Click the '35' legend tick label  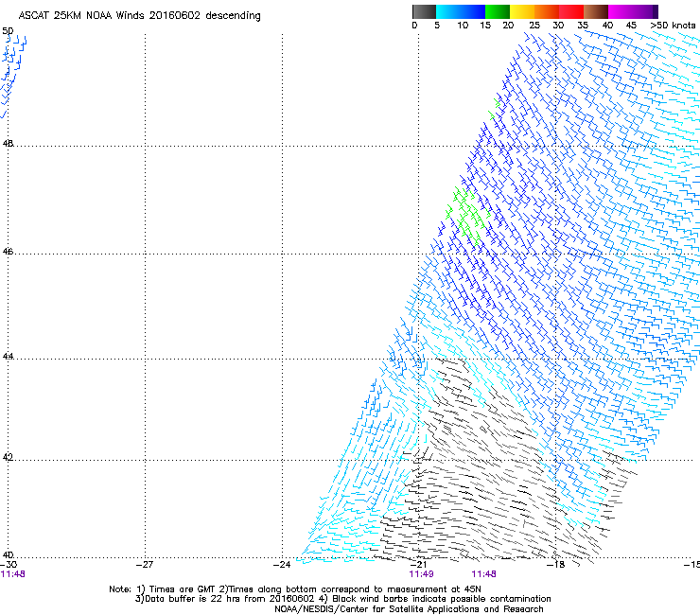(583, 26)
